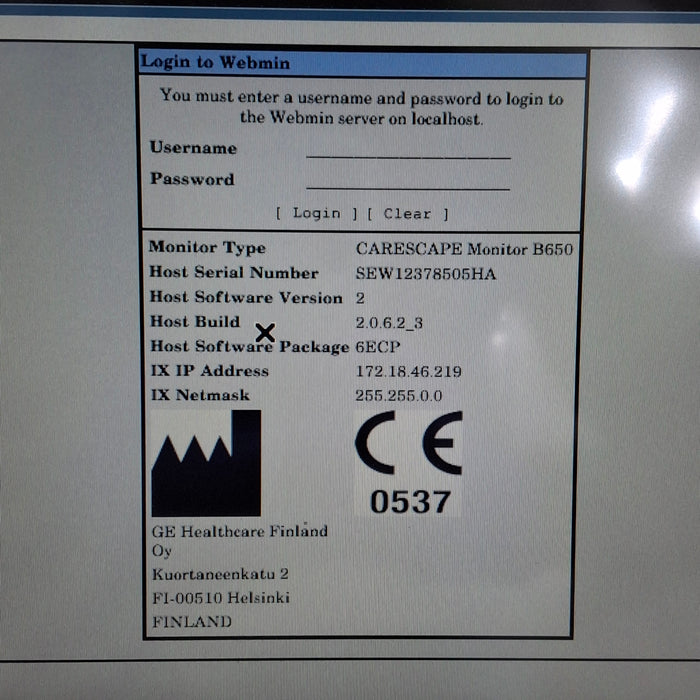Click the Username input field
This screenshot has width=700, height=700.
coord(408,150)
